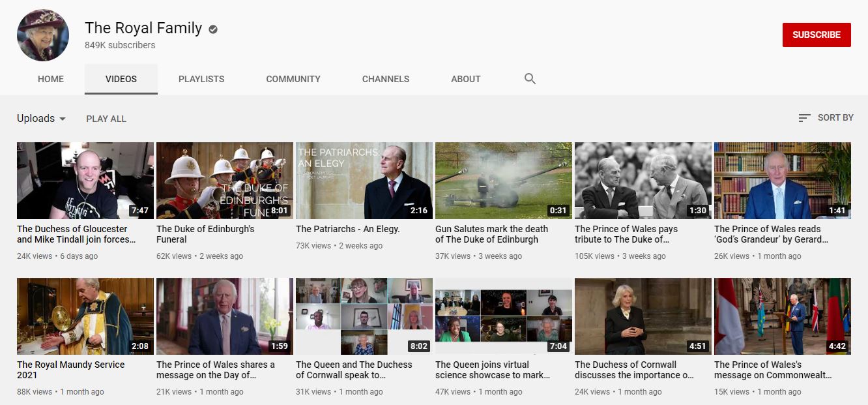The image size is (868, 405).
Task: Click '62K views • 2 weeks ago' text
Action: (199, 256)
